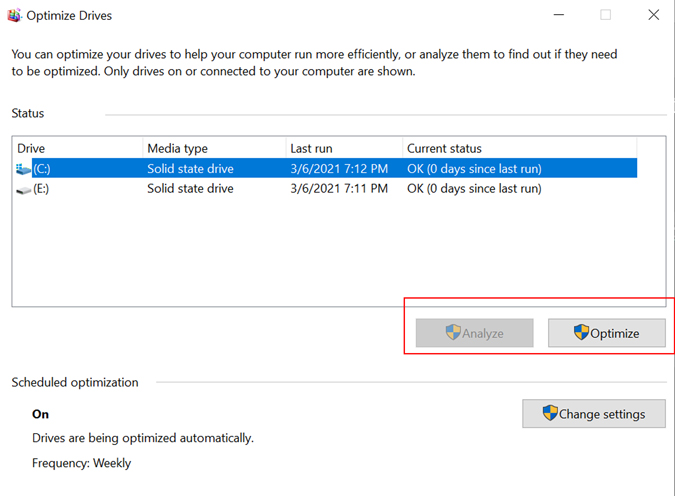Click the Optimize Drives app icon in title bar
The image size is (675, 496).
14,16
